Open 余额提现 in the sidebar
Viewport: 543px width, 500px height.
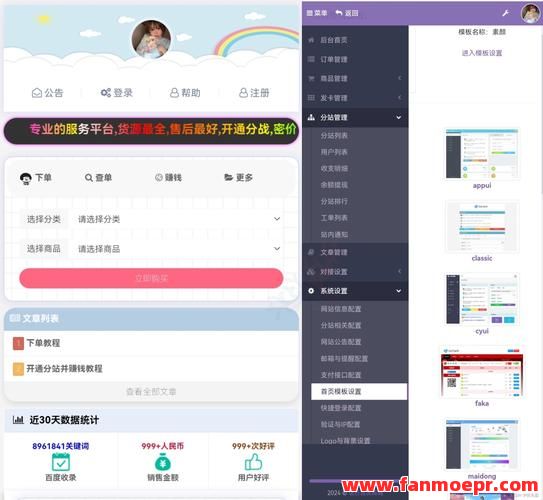(334, 185)
